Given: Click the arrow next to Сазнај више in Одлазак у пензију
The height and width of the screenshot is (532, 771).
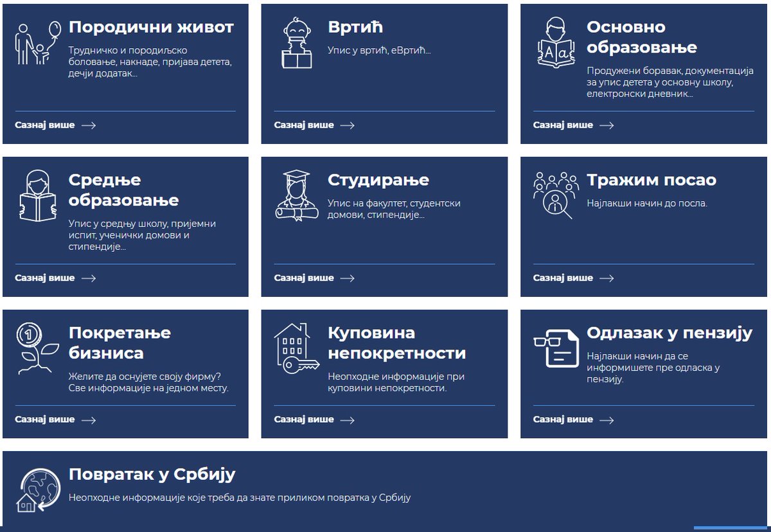Looking at the screenshot, I should coord(607,420).
